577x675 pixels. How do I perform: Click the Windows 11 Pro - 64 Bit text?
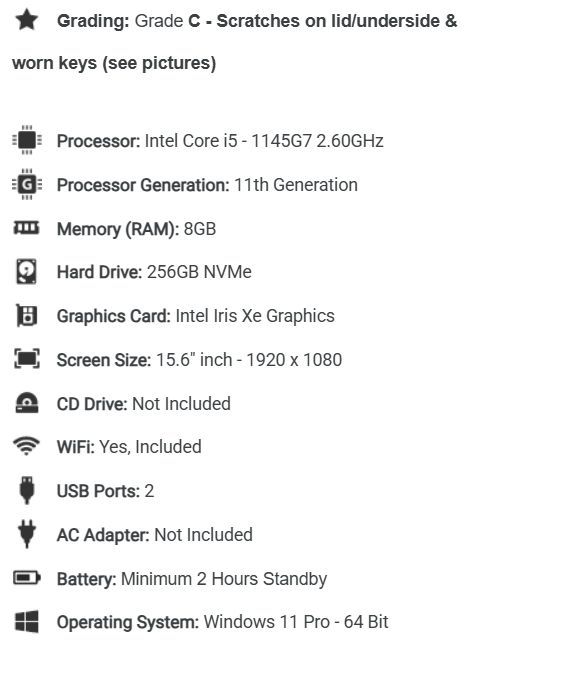pos(296,622)
